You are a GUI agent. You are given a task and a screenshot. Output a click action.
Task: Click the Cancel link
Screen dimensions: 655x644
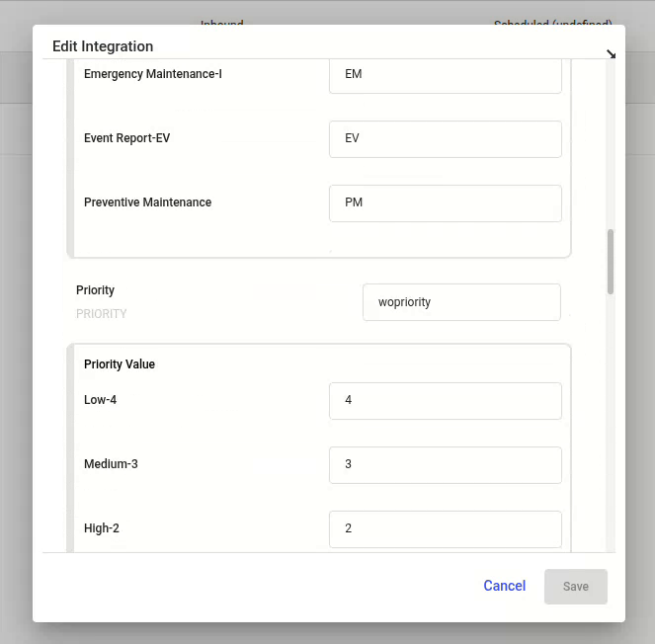(x=504, y=586)
